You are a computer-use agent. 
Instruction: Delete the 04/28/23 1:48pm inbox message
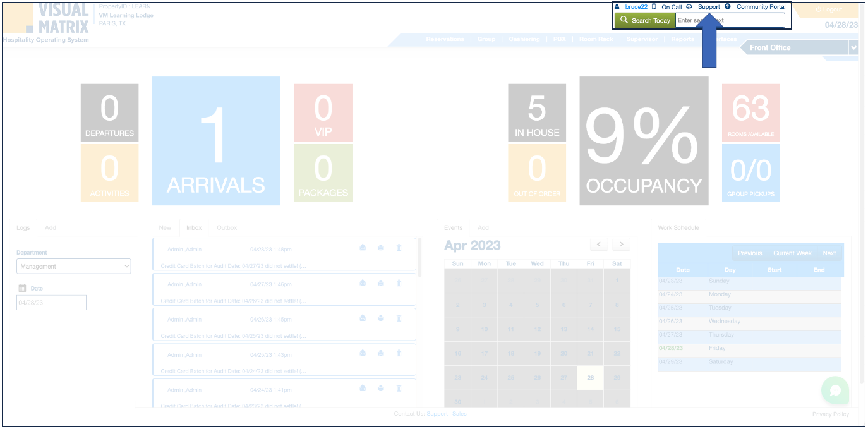pos(399,248)
